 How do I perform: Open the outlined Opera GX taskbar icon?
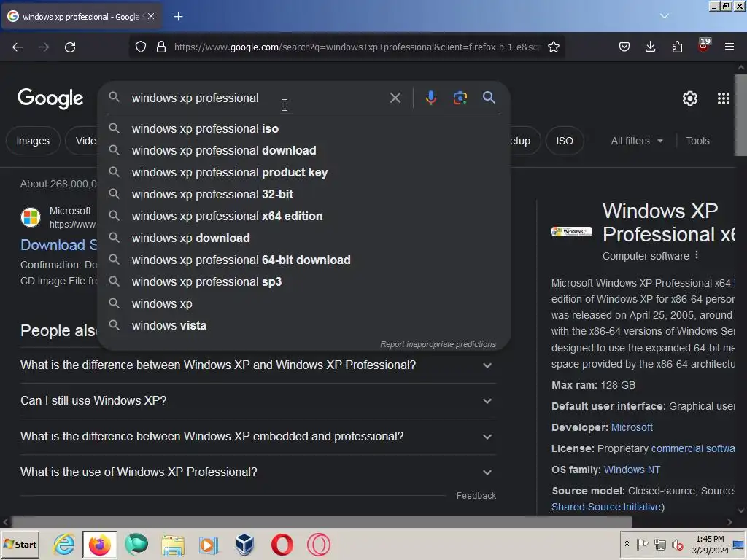point(318,544)
